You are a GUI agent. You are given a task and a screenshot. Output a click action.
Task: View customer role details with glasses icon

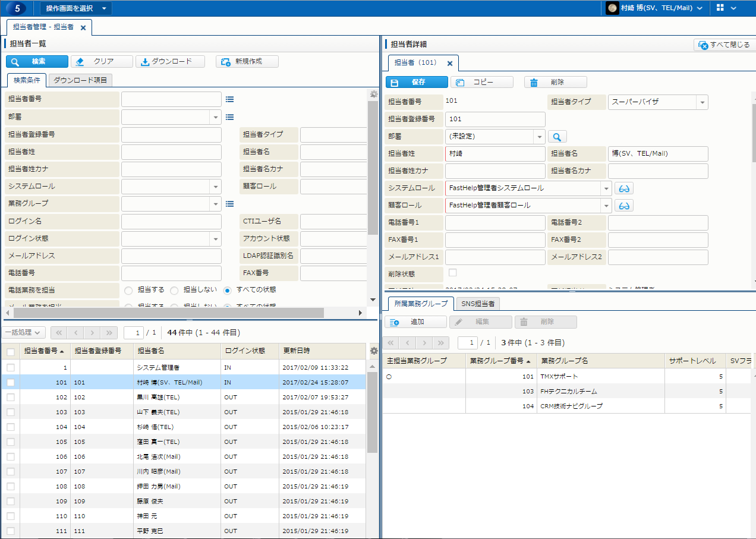tap(624, 206)
